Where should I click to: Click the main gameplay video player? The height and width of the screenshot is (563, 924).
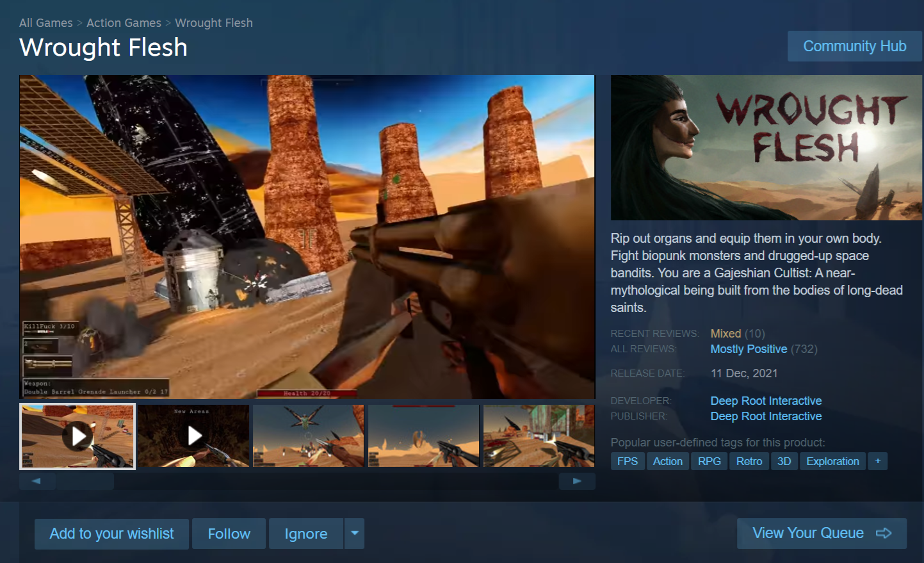point(307,237)
